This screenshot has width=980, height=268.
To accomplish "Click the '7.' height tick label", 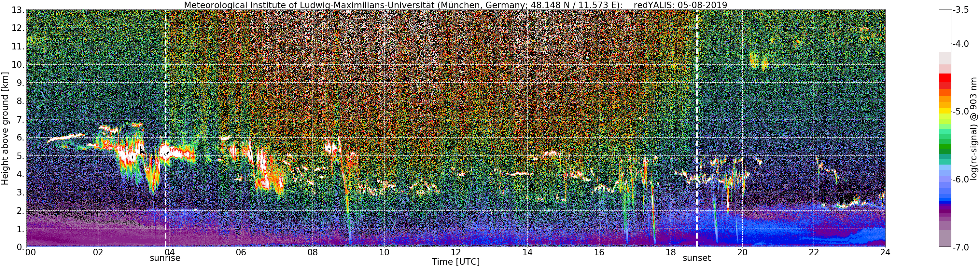I will click(x=21, y=119).
